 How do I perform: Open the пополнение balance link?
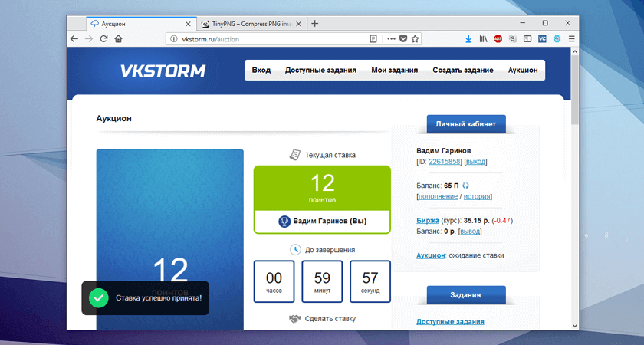coord(438,196)
